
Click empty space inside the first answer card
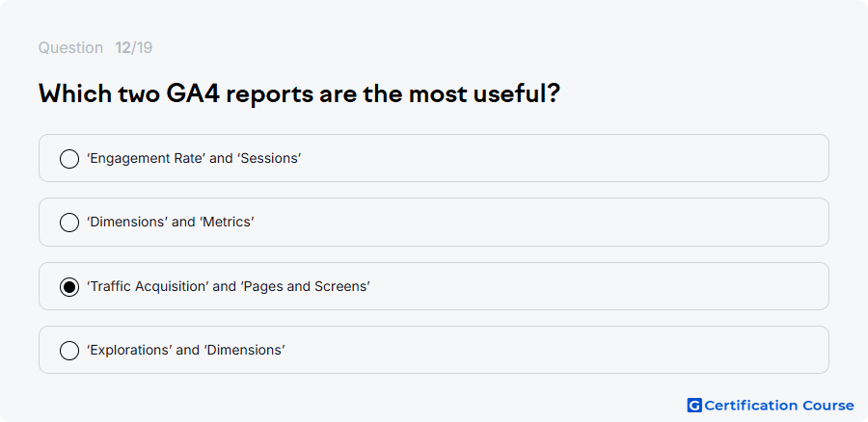pos(554,158)
